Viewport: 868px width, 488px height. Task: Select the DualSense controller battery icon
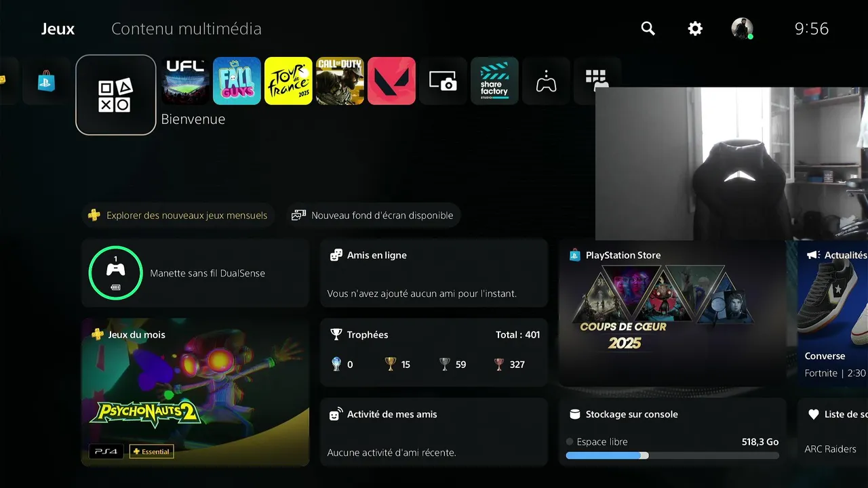point(116,287)
